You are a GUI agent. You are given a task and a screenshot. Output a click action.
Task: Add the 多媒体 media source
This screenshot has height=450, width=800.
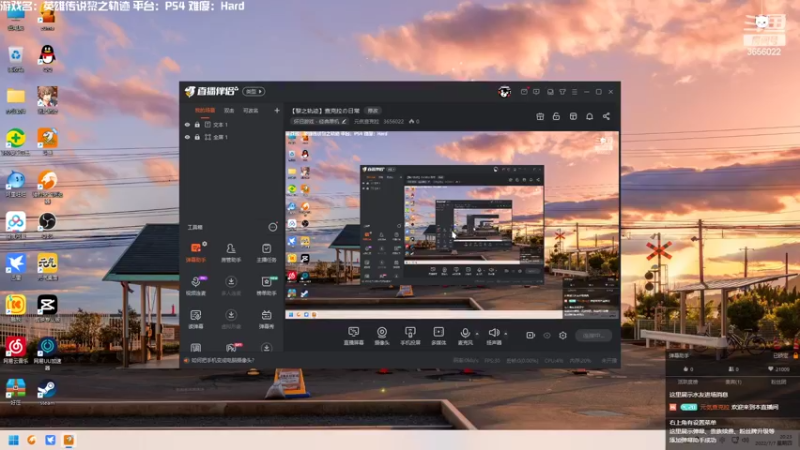point(438,336)
